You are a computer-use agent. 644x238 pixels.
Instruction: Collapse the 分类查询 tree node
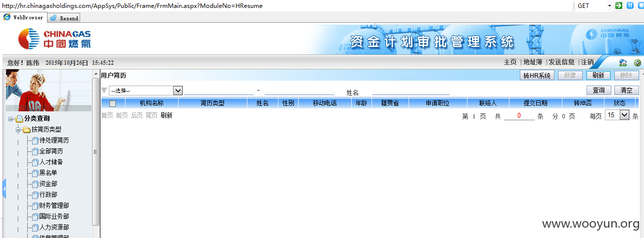click(11, 119)
